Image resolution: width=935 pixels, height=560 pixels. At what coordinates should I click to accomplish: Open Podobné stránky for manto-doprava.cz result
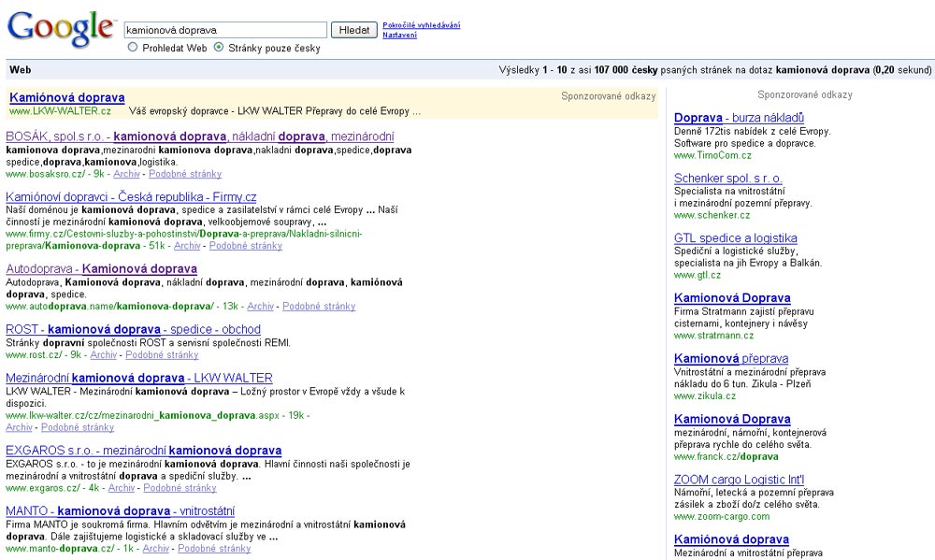[214, 549]
